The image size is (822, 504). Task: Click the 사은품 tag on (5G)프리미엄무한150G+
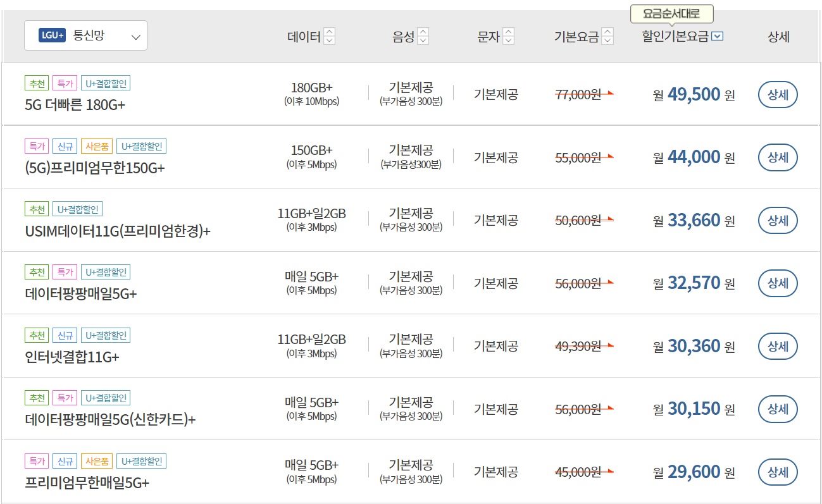[96, 146]
